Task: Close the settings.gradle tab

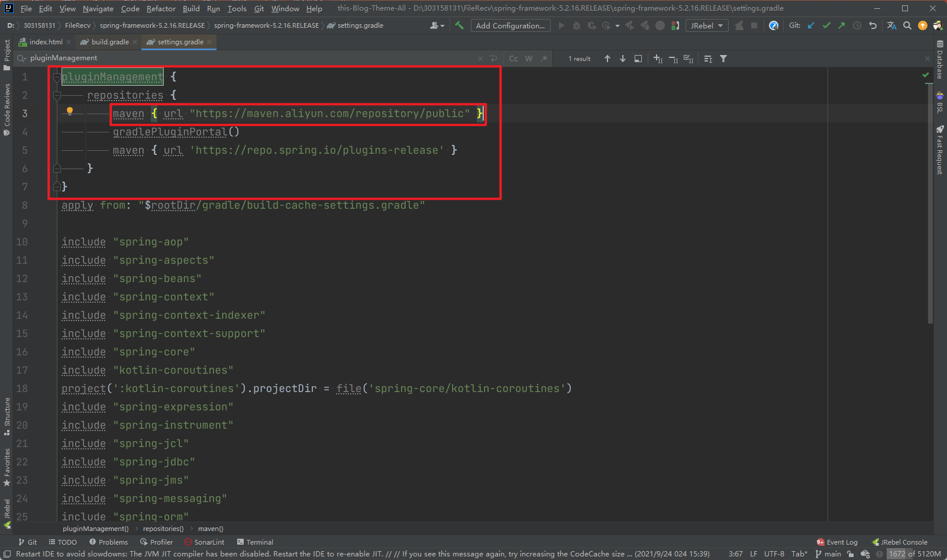Action: [x=209, y=42]
